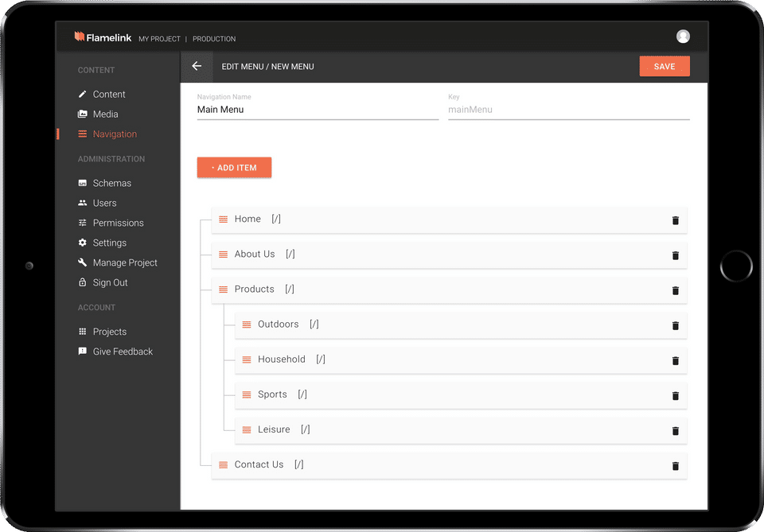
Task: Open the Permissions page
Action: point(119,223)
